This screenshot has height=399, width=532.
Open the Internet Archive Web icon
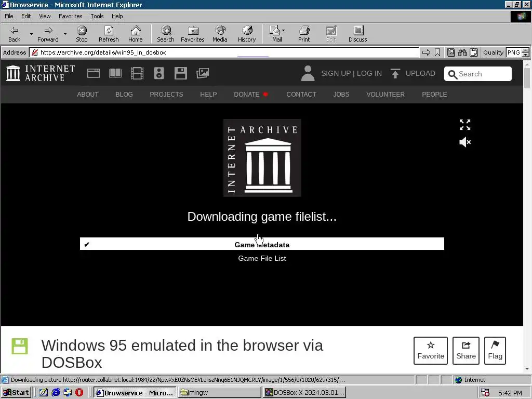coord(94,73)
